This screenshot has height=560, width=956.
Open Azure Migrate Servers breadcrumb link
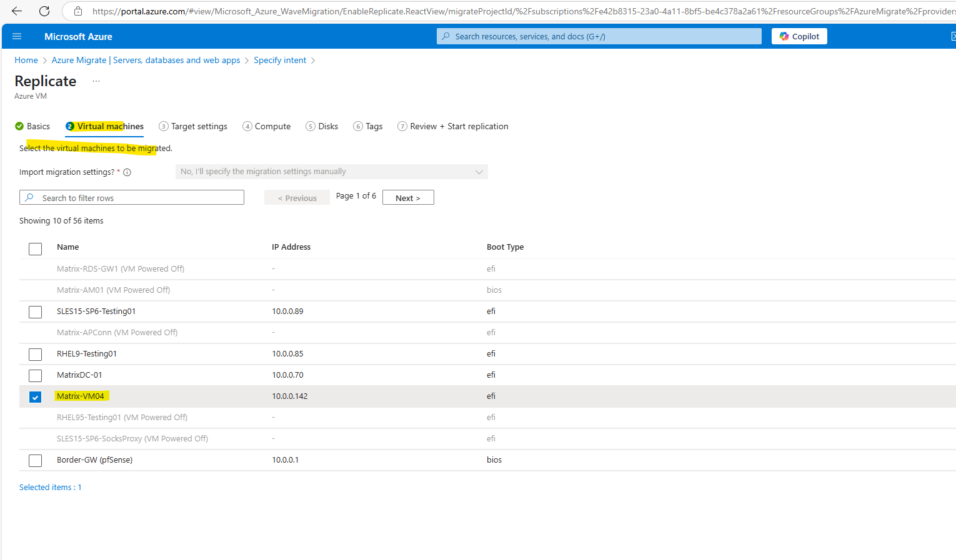tap(146, 60)
